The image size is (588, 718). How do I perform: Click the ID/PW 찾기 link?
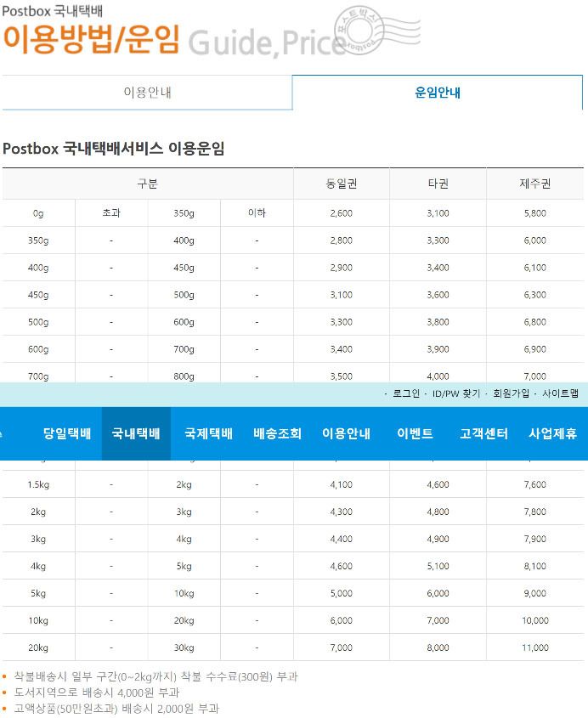[456, 393]
